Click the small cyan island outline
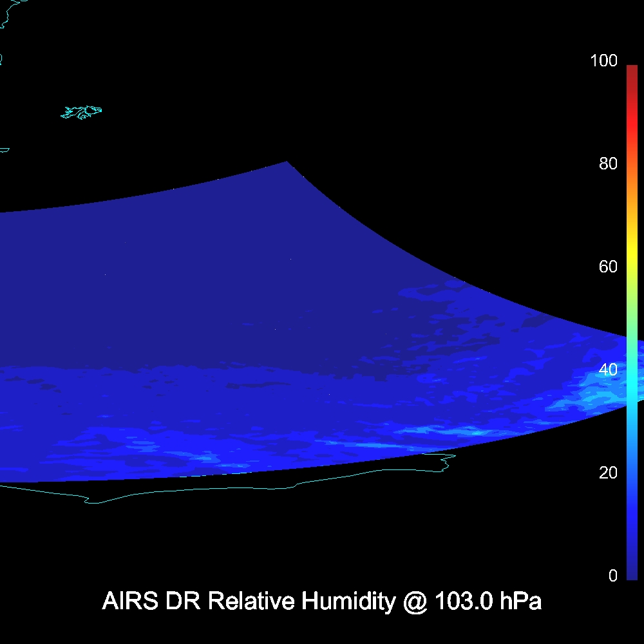This screenshot has width=644, height=644. tap(82, 112)
